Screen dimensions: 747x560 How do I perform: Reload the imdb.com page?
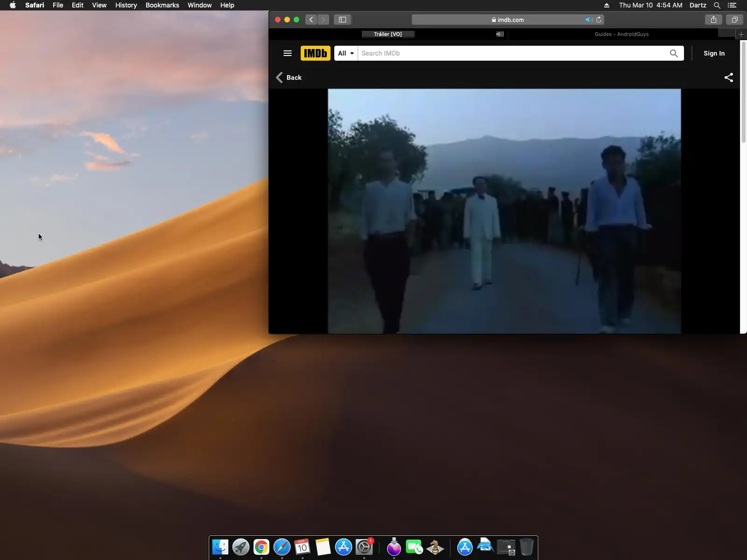click(599, 20)
